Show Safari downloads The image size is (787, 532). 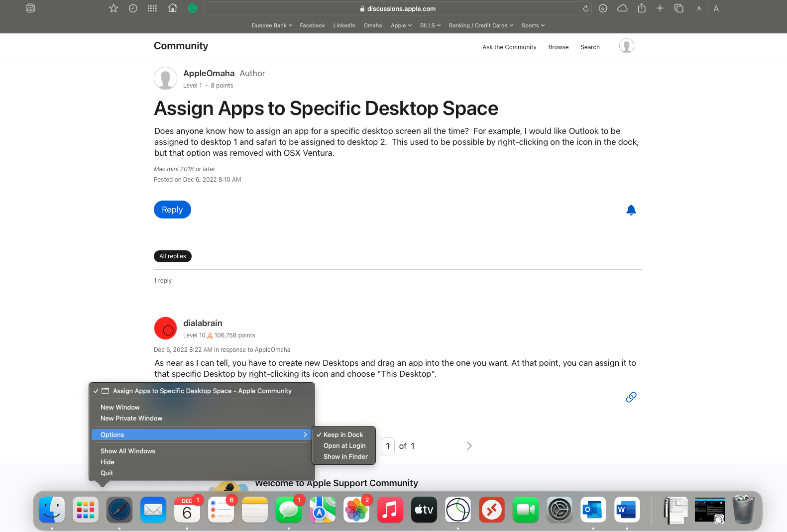click(x=603, y=8)
